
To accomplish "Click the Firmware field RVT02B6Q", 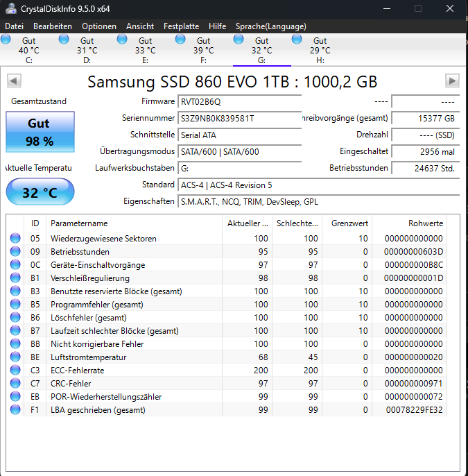I will click(x=240, y=102).
